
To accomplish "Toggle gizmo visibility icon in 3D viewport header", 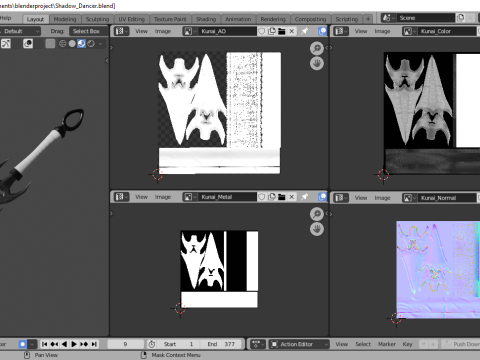I will (6, 44).
